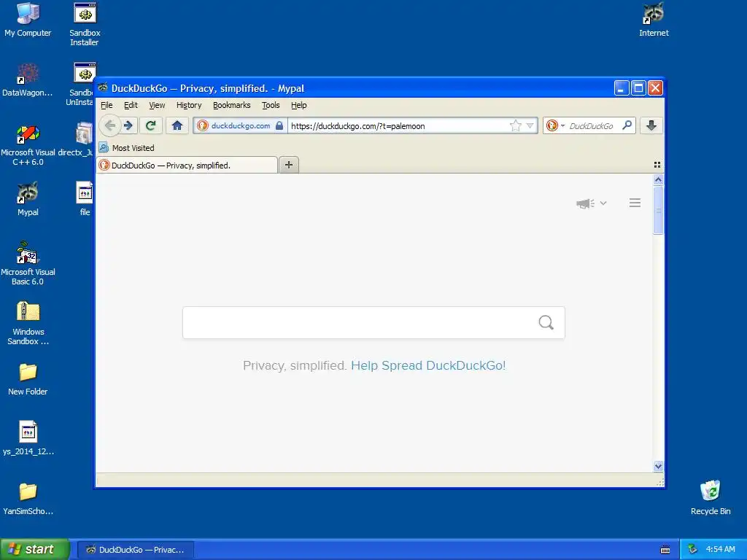
Task: Run search with toolbar magnifier icon
Action: [x=627, y=125]
